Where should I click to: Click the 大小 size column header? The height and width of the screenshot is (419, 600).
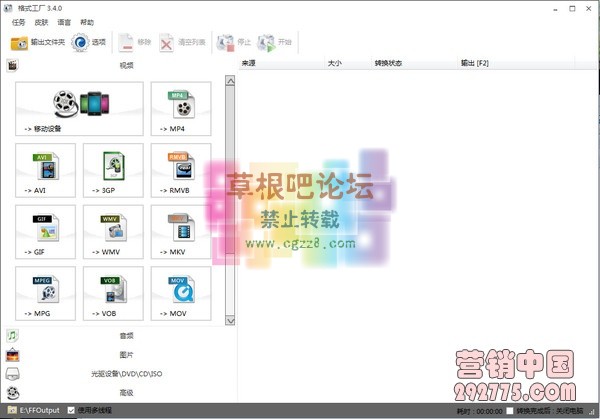pyautogui.click(x=348, y=63)
